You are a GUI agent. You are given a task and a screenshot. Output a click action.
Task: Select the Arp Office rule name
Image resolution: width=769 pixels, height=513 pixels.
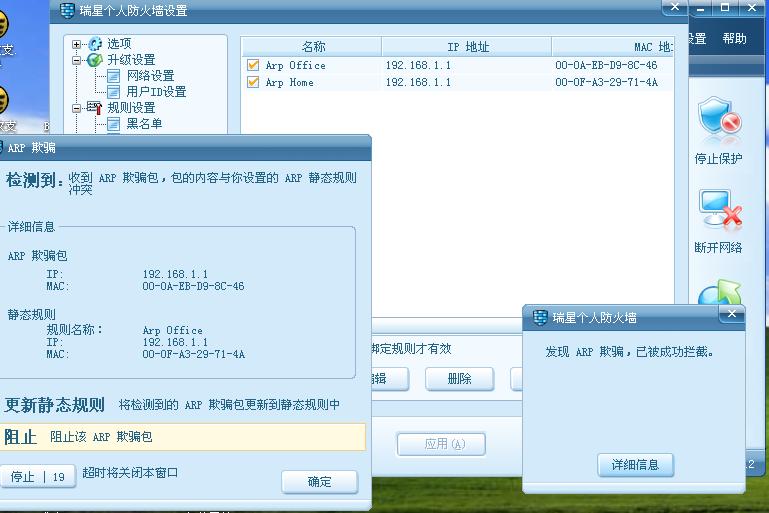click(x=296, y=65)
